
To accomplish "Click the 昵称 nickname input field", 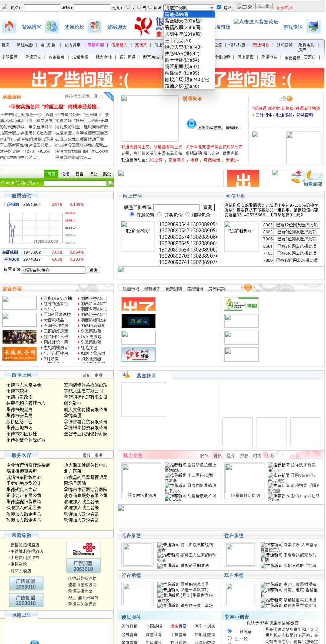I will tap(42, 7).
